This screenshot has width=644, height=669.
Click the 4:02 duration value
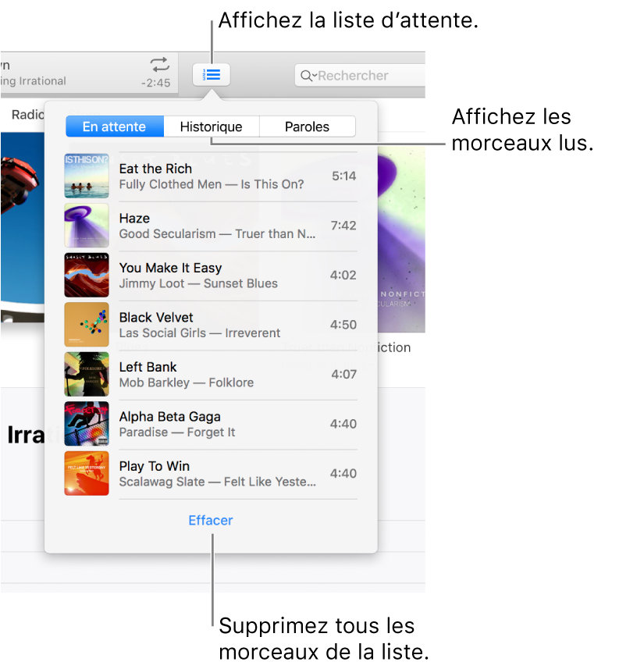click(343, 275)
